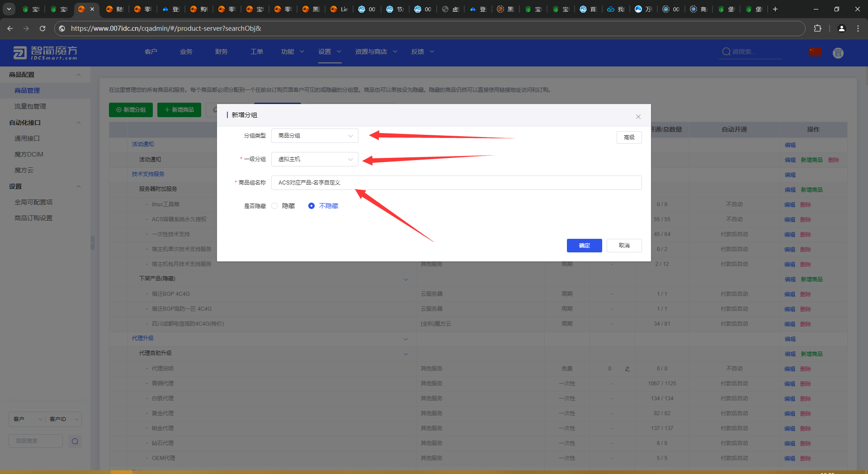This screenshot has width=868, height=474.
Task: Open the browser three-dot menu
Action: (x=858, y=28)
